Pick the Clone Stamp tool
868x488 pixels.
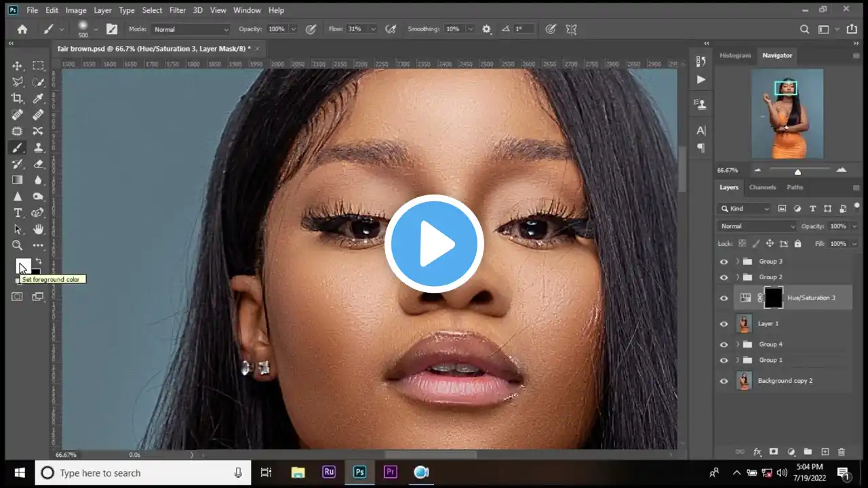click(38, 148)
